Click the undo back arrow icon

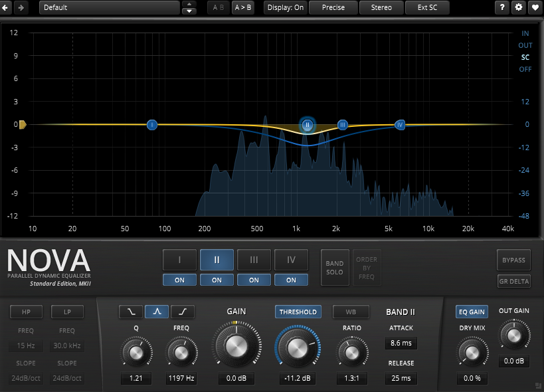pyautogui.click(x=5, y=7)
